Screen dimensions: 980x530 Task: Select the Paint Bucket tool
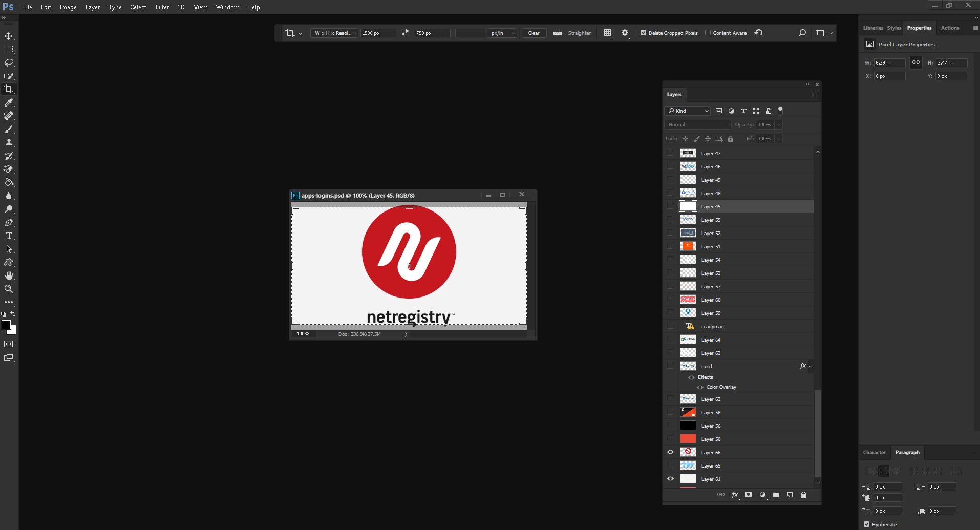[9, 182]
